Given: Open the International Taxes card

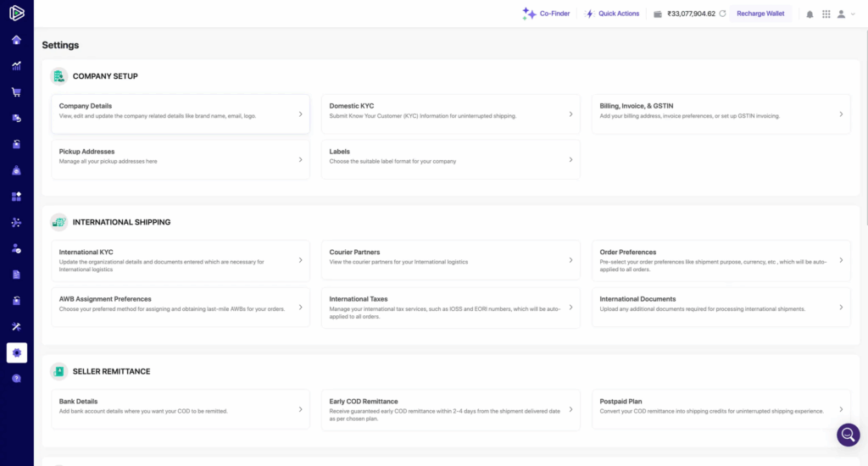Looking at the screenshot, I should point(450,307).
